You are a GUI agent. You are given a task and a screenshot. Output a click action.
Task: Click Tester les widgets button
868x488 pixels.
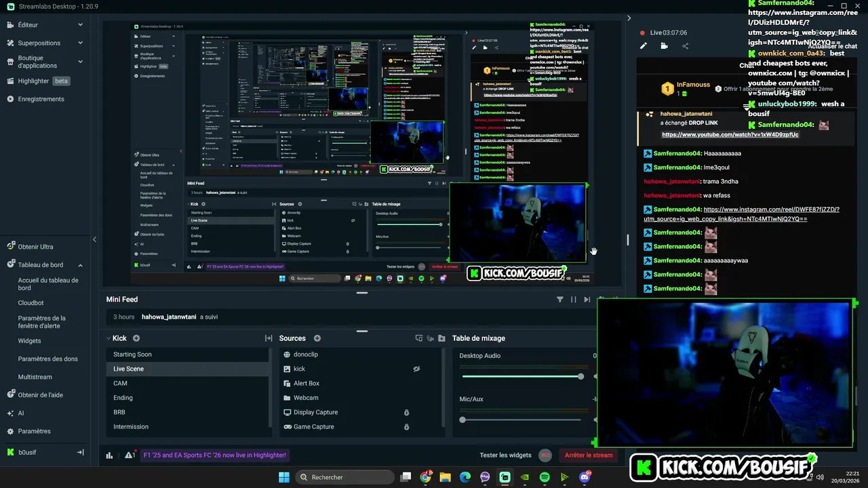tap(505, 455)
